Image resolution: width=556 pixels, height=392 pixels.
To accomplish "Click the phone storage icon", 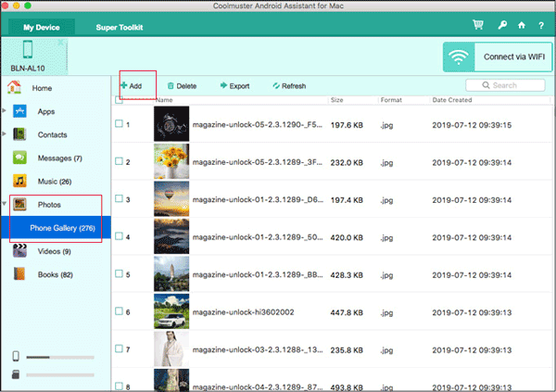I will tap(16, 356).
